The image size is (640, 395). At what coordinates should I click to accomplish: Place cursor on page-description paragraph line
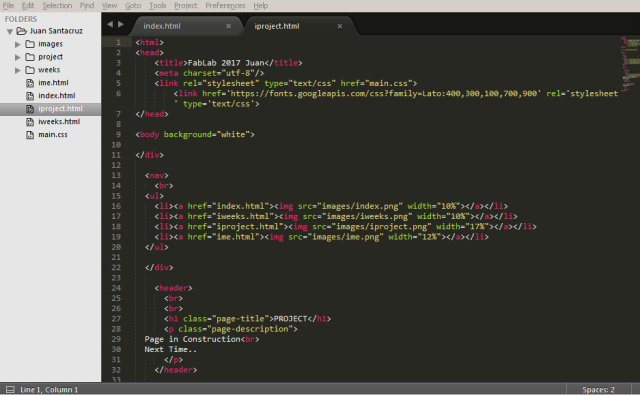click(231, 329)
